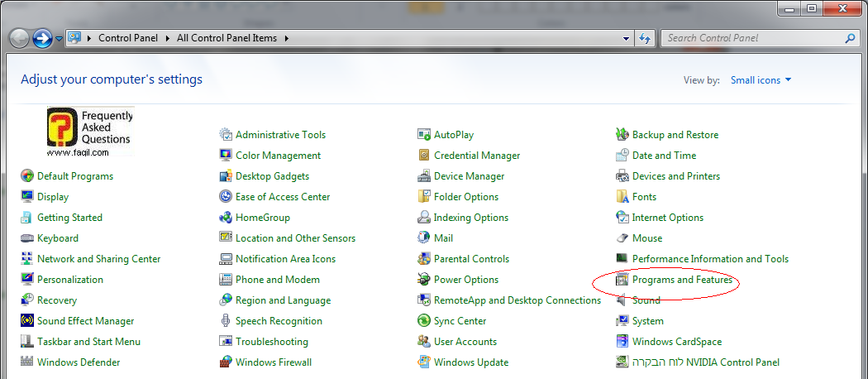Image resolution: width=868 pixels, height=379 pixels.
Task: Click the Fonts folder icon
Action: point(622,197)
